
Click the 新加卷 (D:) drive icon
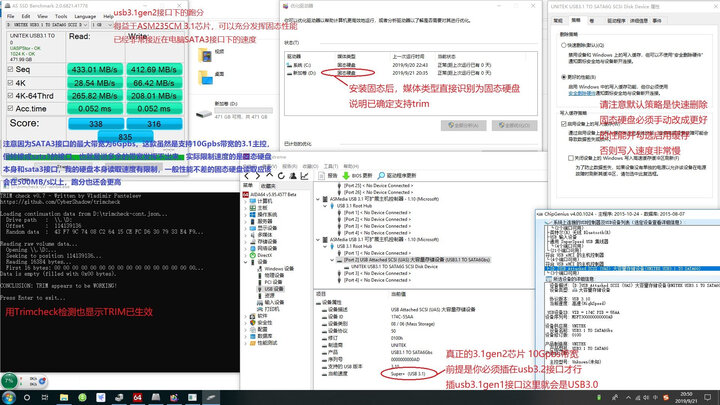click(x=204, y=113)
